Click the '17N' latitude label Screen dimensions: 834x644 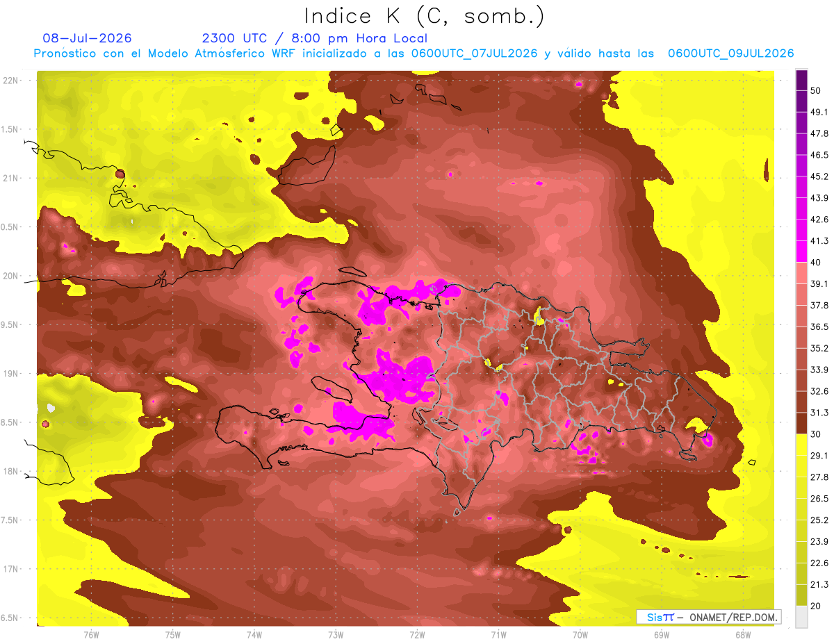pyautogui.click(x=10, y=569)
